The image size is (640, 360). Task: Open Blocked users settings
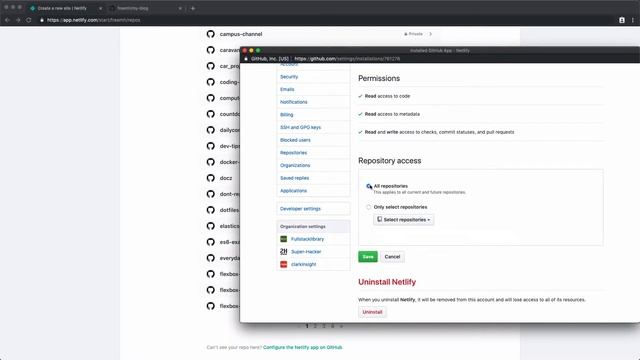[x=295, y=140]
